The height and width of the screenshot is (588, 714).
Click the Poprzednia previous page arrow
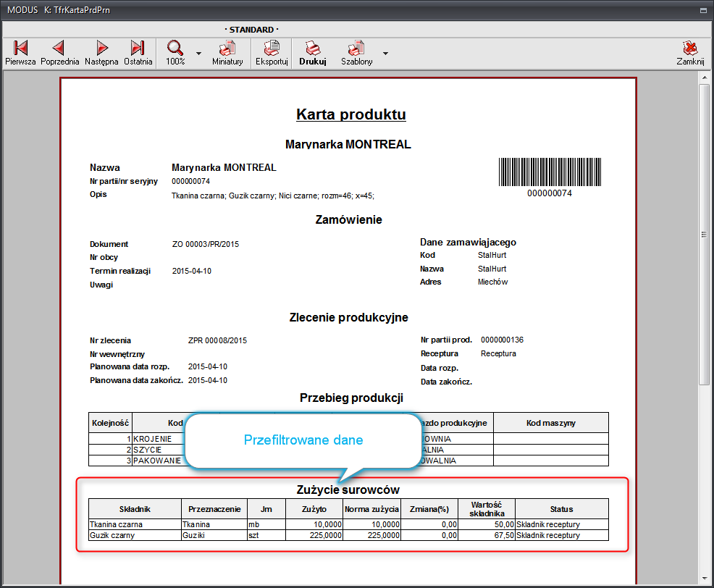[59, 53]
